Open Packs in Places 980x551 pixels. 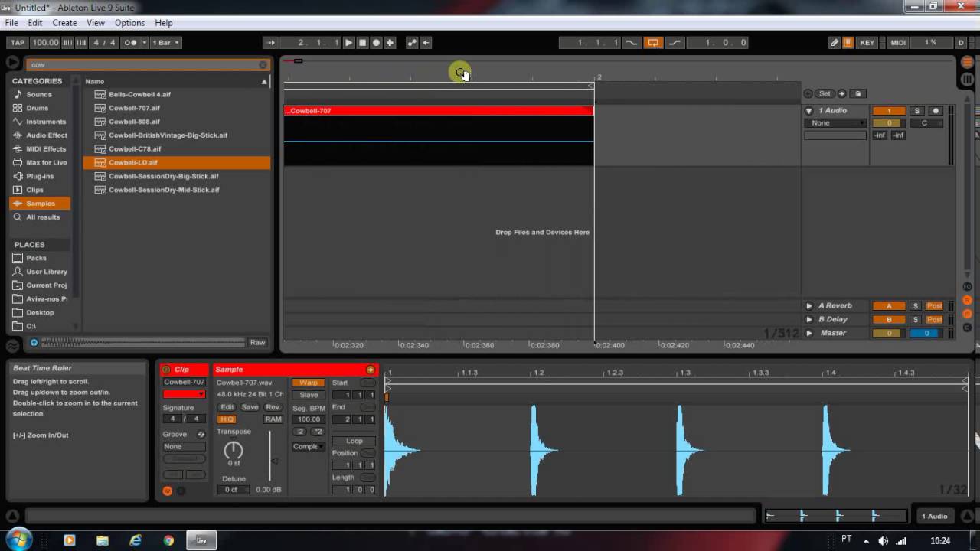36,258
